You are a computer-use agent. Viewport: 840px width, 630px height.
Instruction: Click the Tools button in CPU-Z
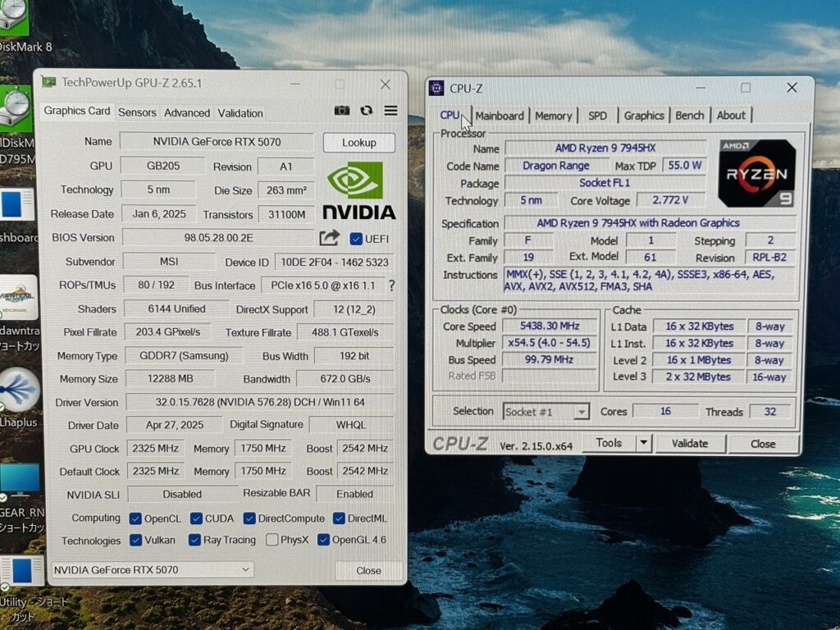coord(609,443)
